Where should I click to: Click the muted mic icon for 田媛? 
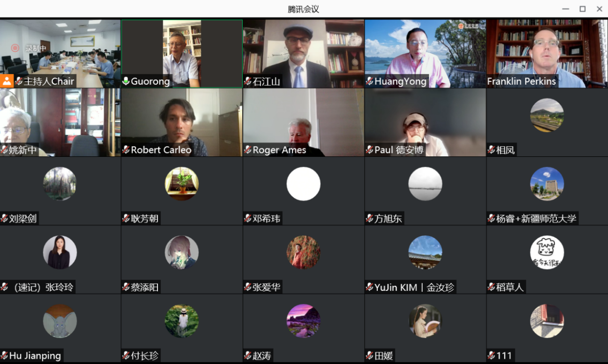(x=370, y=356)
